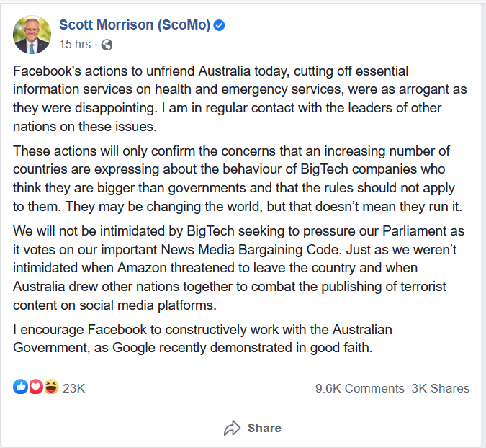Click paragraph starting "We will not be intimidated"
This screenshot has height=448, width=486.
tap(232, 266)
